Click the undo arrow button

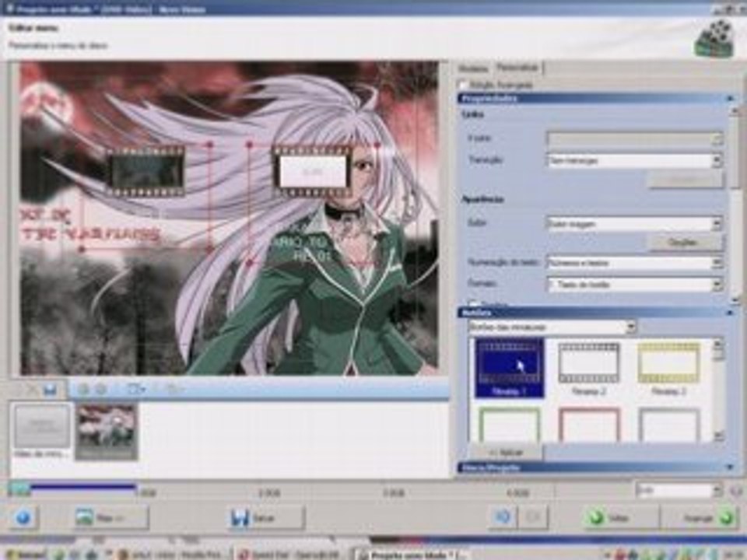click(x=503, y=517)
